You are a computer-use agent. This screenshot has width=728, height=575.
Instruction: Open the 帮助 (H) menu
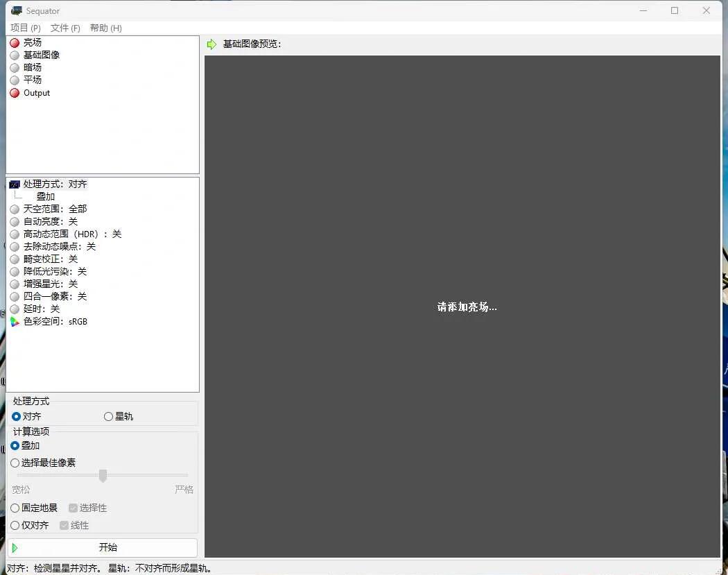tap(105, 28)
